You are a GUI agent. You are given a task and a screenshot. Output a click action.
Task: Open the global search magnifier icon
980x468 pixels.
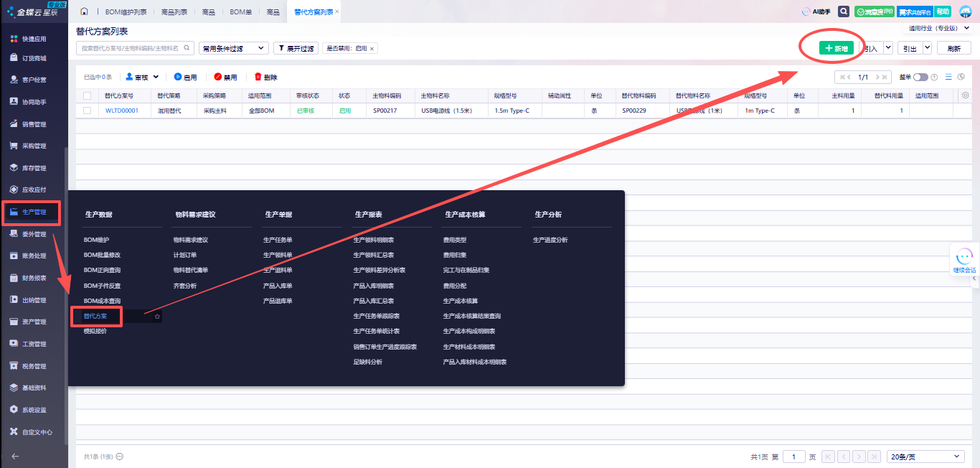[x=844, y=11]
